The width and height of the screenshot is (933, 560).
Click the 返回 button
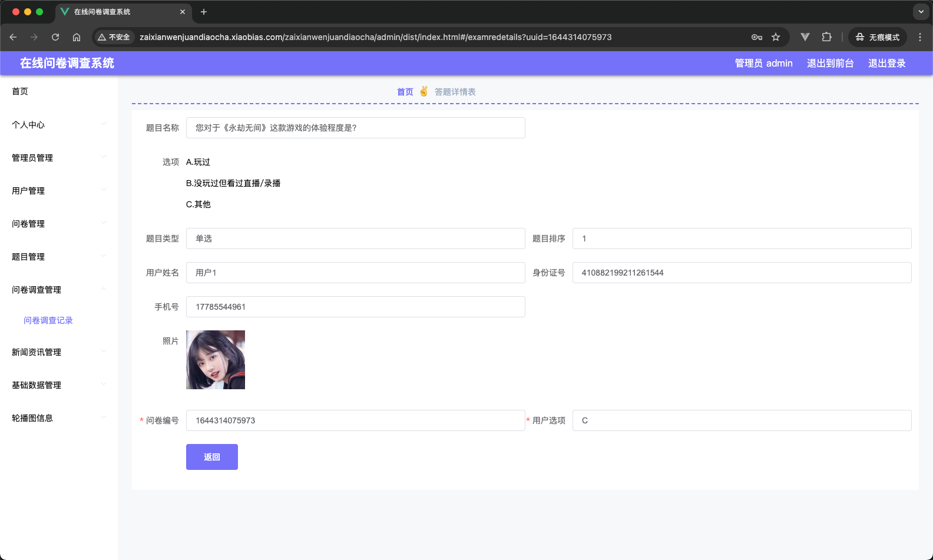pyautogui.click(x=212, y=457)
